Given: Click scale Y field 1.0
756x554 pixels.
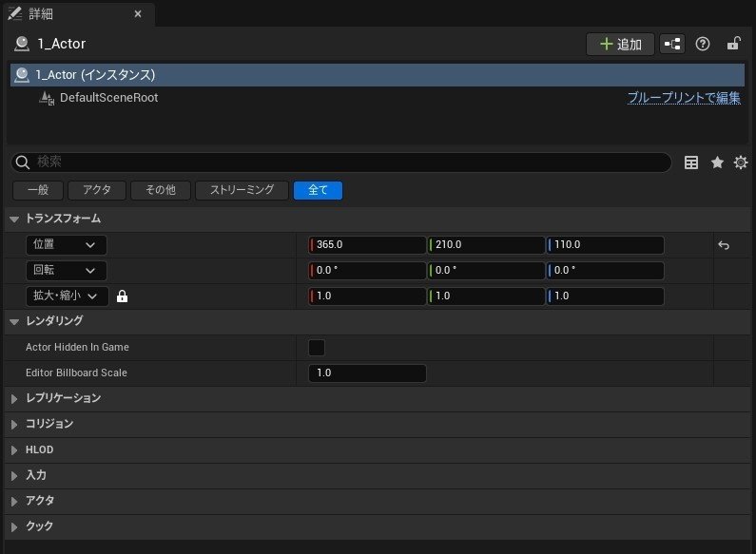Looking at the screenshot, I should point(486,296).
